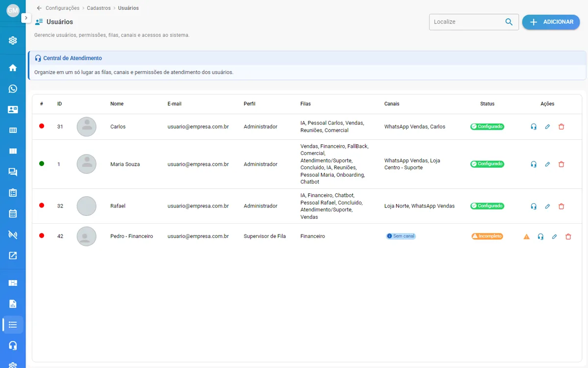Expand the sidebar with the chevron button
The image size is (588, 368).
coord(26,18)
